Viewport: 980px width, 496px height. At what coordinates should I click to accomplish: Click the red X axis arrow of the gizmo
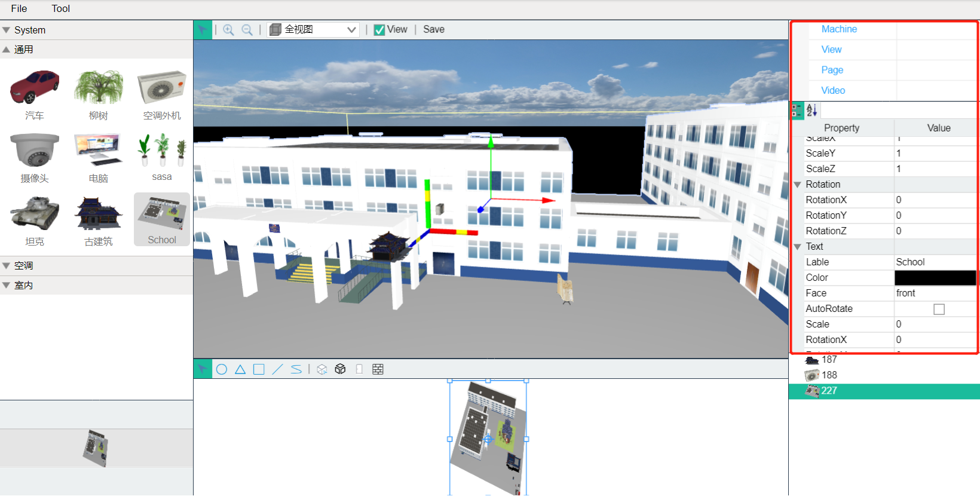pos(549,200)
